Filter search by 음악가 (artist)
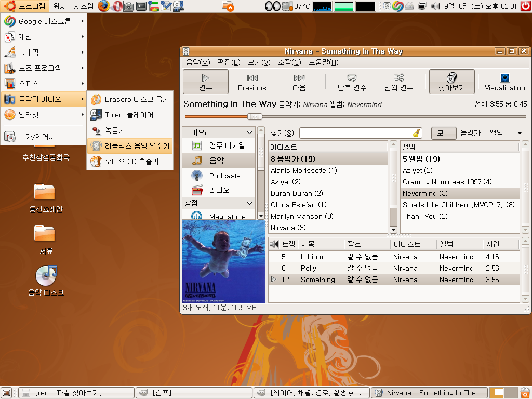This screenshot has width=532, height=399. click(470, 133)
